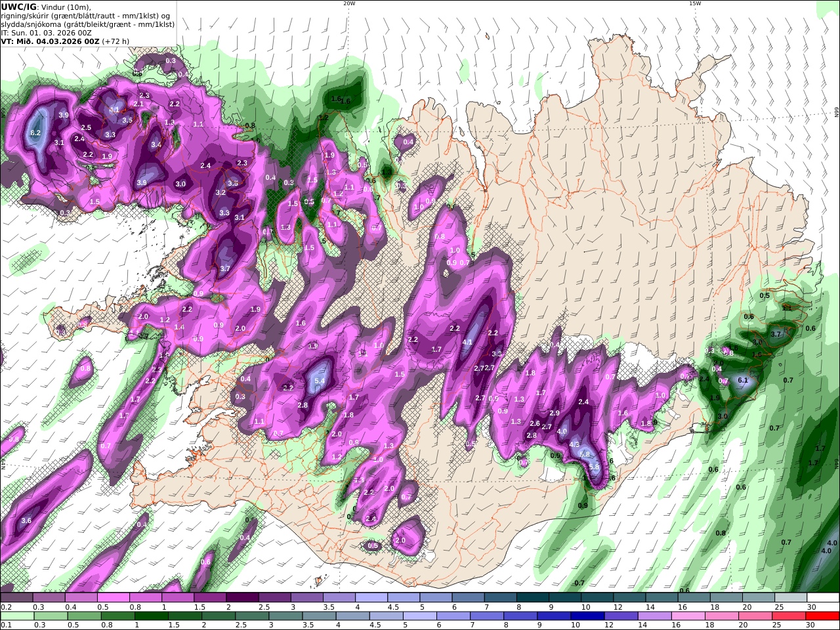The image size is (840, 630).
Task: Click the valid time 'VT: Mið. 04.03.2026 00Z'
Action: tap(50, 41)
